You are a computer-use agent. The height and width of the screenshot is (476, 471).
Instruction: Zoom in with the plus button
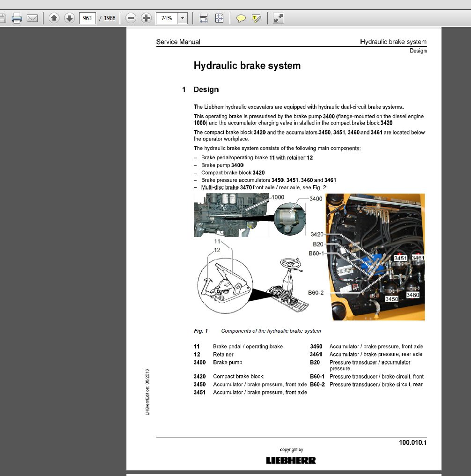click(x=146, y=18)
